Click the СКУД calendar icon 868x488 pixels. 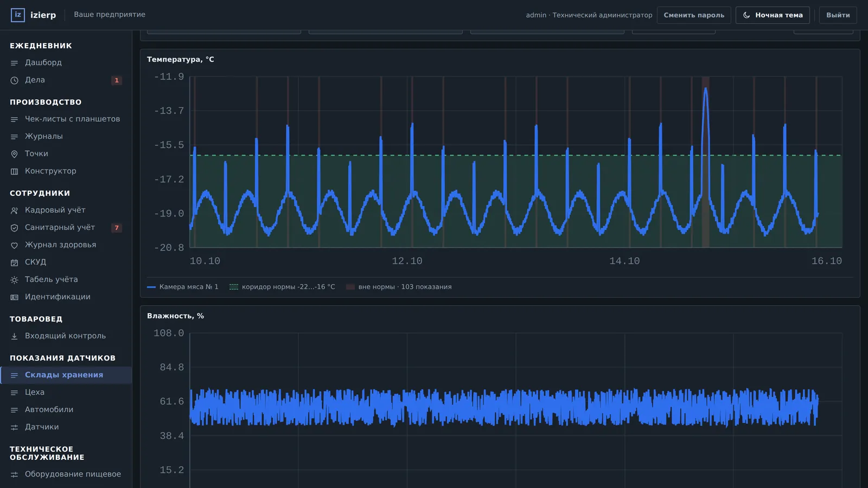point(15,262)
